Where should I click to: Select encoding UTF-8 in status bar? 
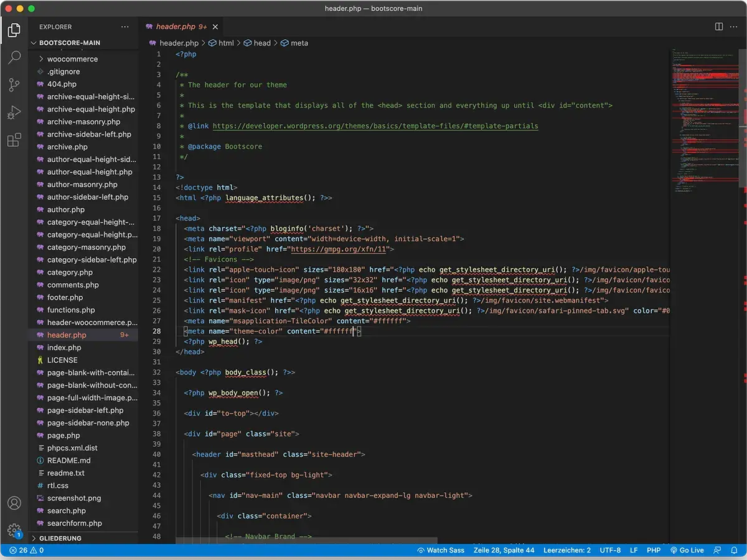point(610,550)
